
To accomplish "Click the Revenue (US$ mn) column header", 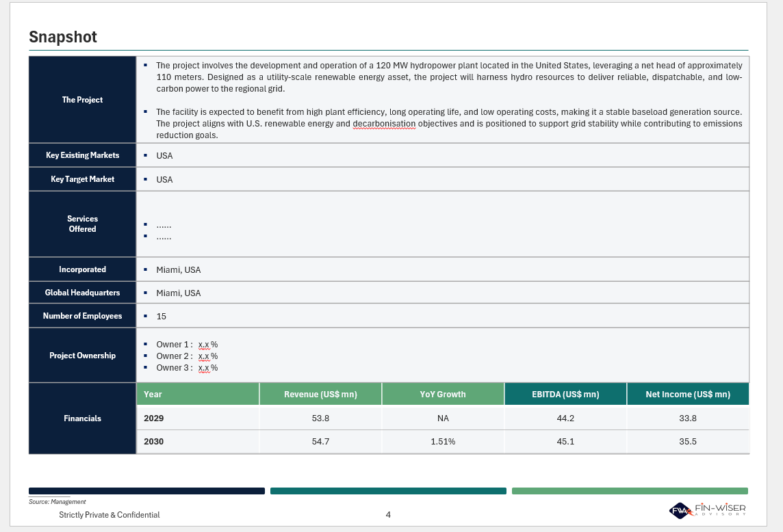I will pos(320,395).
